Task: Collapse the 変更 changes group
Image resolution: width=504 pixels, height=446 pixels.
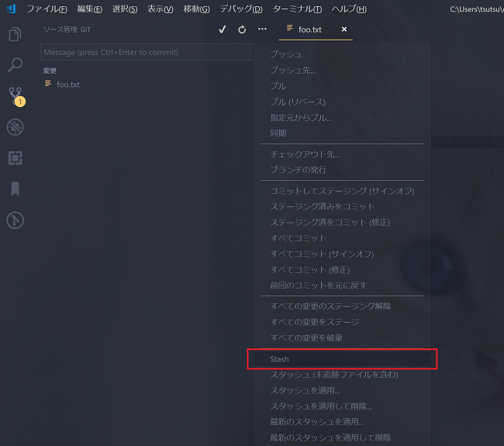Action: (50, 71)
